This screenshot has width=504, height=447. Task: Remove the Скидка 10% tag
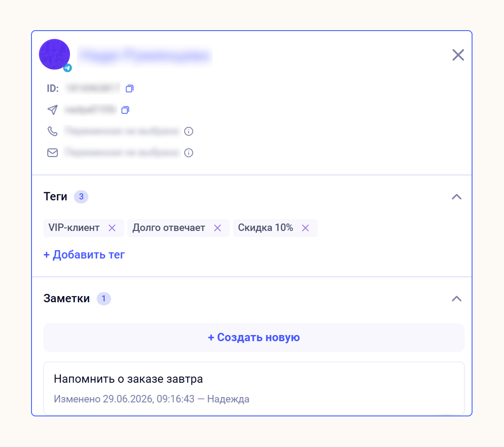[306, 228]
